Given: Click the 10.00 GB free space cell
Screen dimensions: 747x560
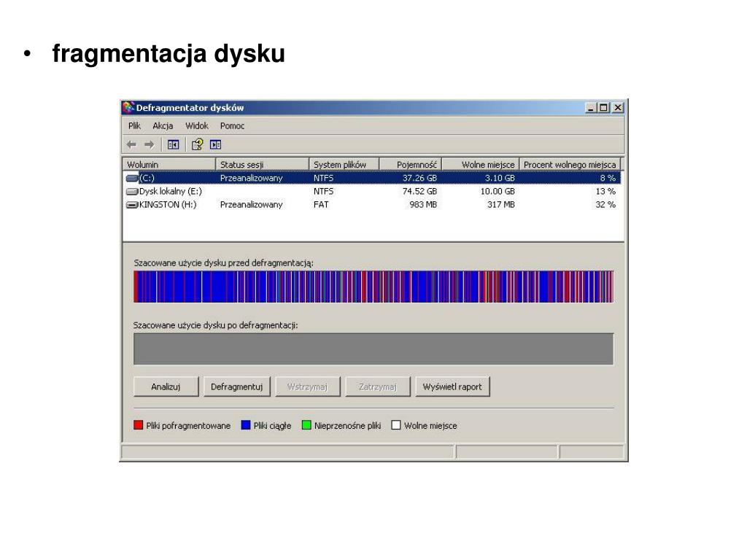Looking at the screenshot, I should (498, 192).
